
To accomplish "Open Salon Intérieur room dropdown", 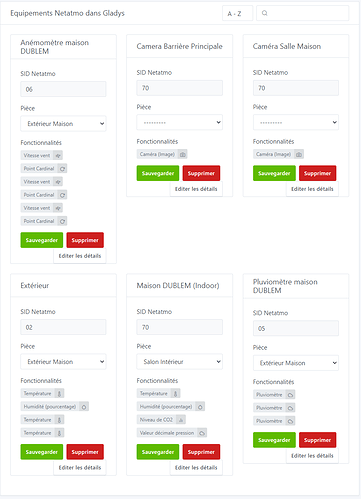I will pyautogui.click(x=179, y=362).
